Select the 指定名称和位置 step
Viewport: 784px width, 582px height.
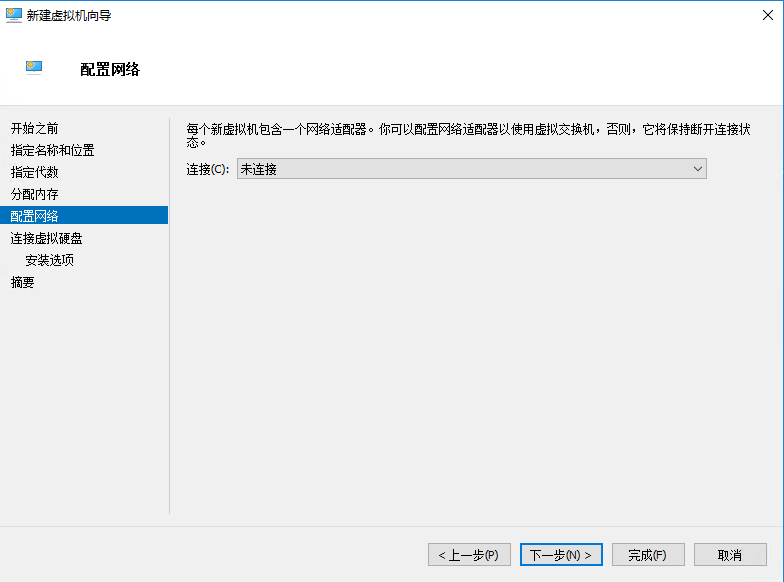point(52,150)
